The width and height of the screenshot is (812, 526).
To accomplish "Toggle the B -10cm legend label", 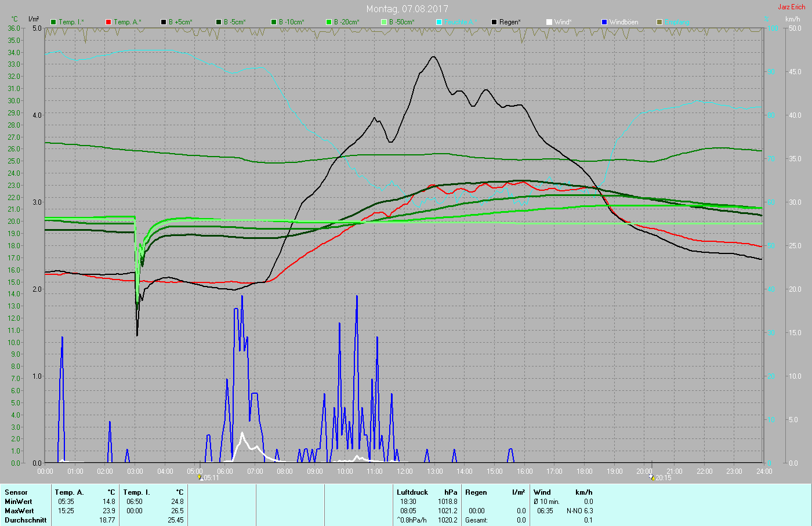I will point(291,22).
